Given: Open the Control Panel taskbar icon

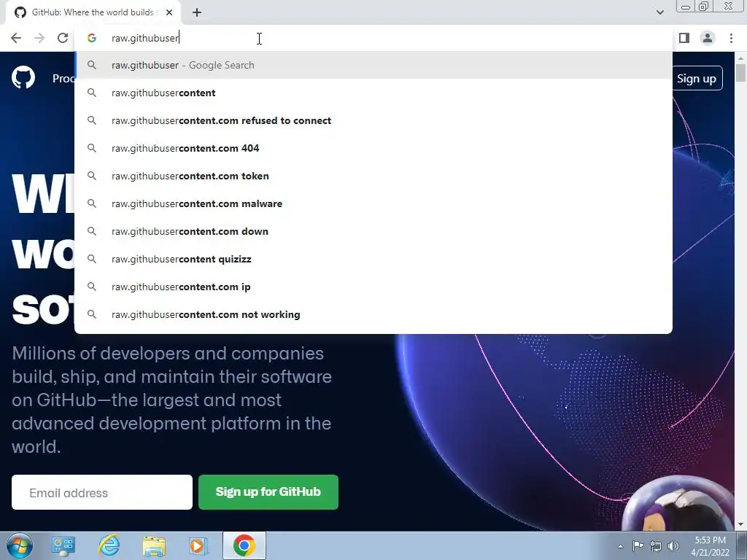Looking at the screenshot, I should [x=63, y=545].
